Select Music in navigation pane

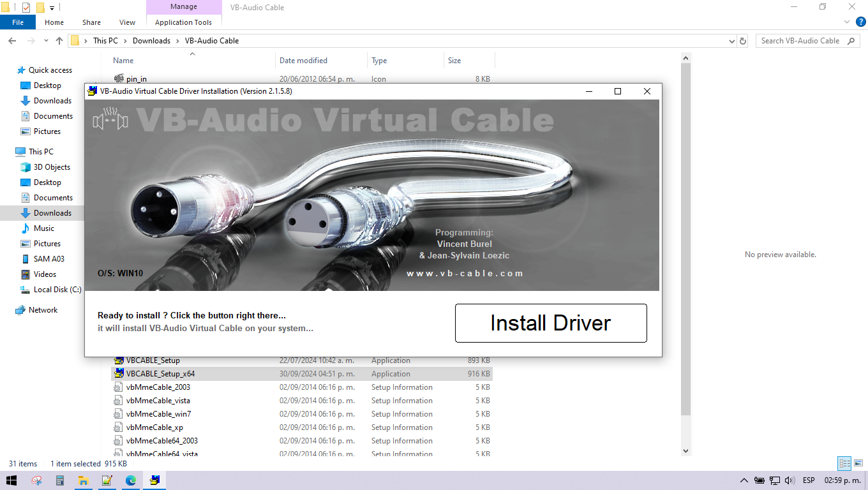click(x=44, y=228)
